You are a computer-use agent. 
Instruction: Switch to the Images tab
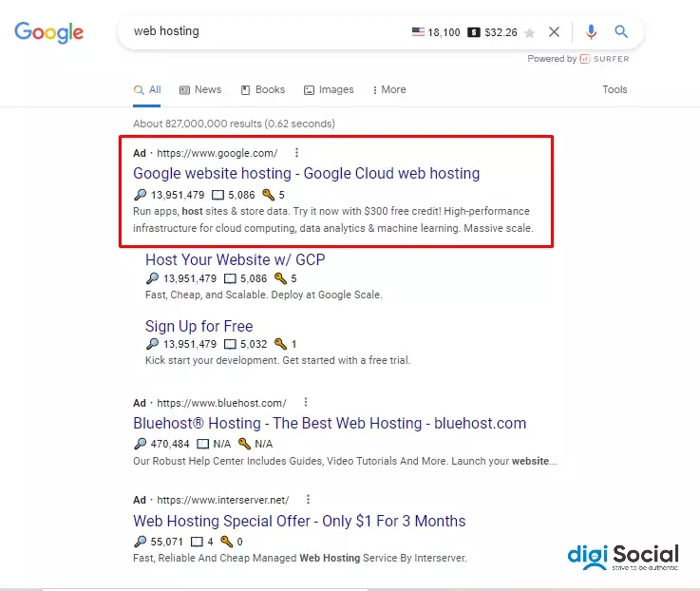pyautogui.click(x=329, y=89)
